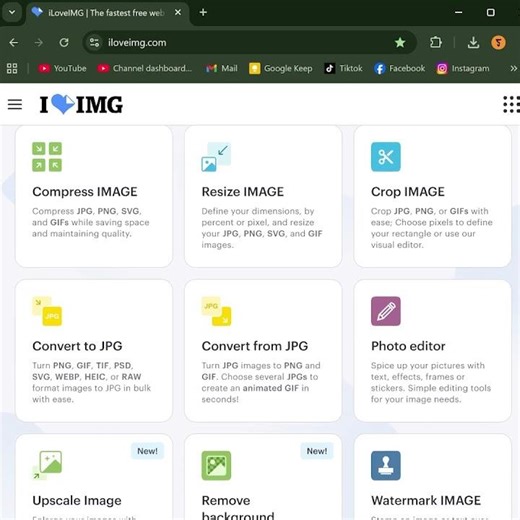Open the tab search dropdown arrow
Image resolution: width=520 pixels, height=520 pixels.
click(x=12, y=13)
